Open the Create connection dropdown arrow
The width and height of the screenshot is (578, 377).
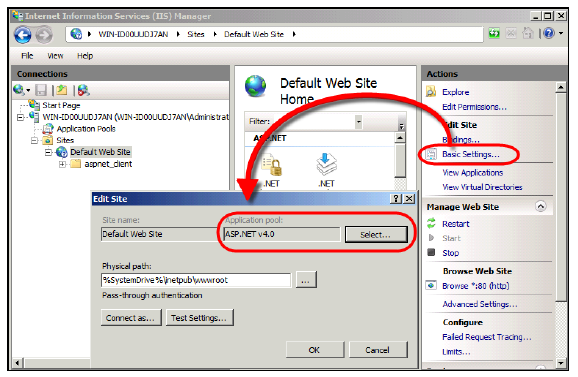(x=28, y=90)
